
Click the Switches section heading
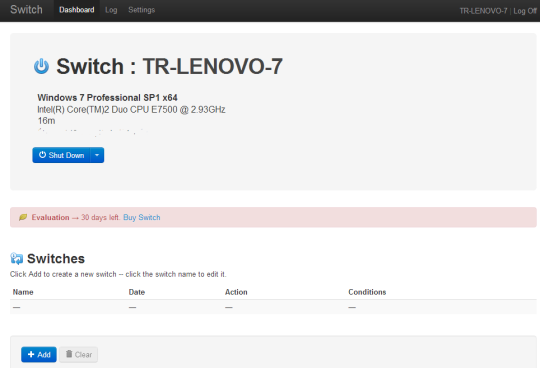pyautogui.click(x=56, y=259)
